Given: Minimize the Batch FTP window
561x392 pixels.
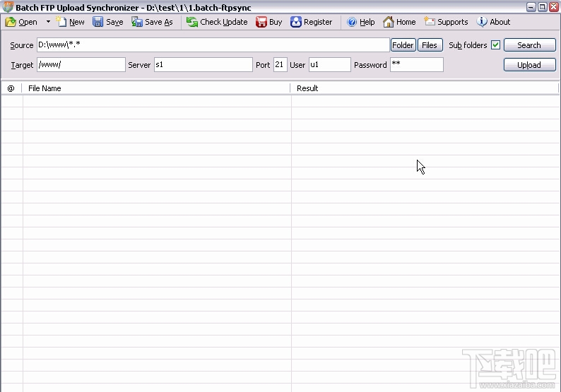Looking at the screenshot, I should pyautogui.click(x=531, y=7).
